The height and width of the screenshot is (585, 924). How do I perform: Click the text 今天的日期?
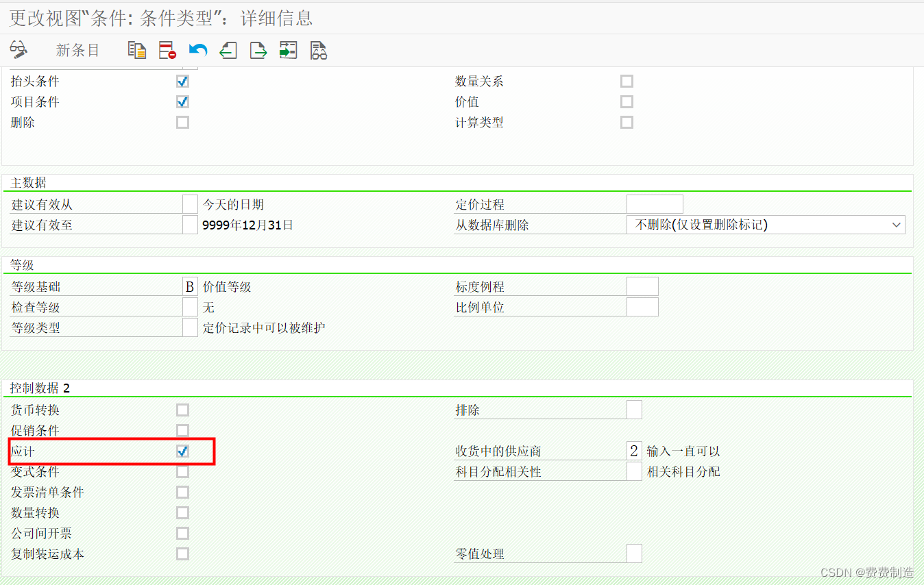point(233,205)
